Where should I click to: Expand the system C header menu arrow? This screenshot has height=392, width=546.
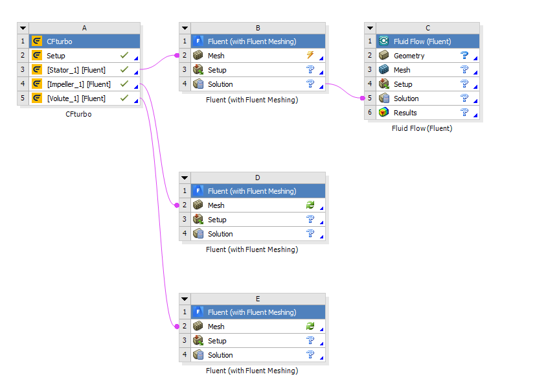coord(370,28)
